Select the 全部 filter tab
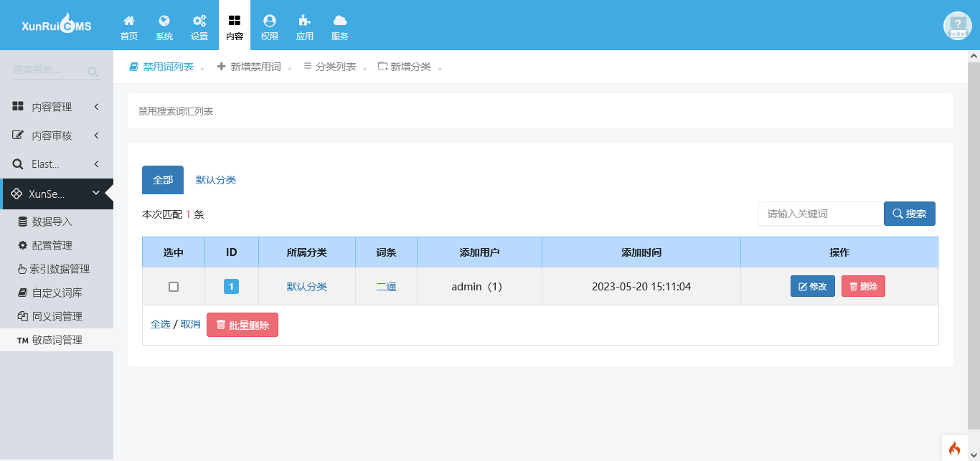 point(163,180)
